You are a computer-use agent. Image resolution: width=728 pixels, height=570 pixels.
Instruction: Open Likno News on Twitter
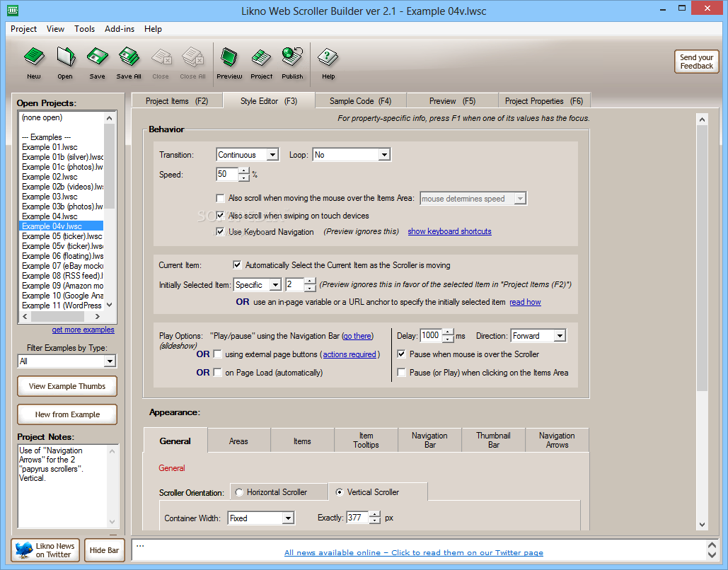point(45,550)
